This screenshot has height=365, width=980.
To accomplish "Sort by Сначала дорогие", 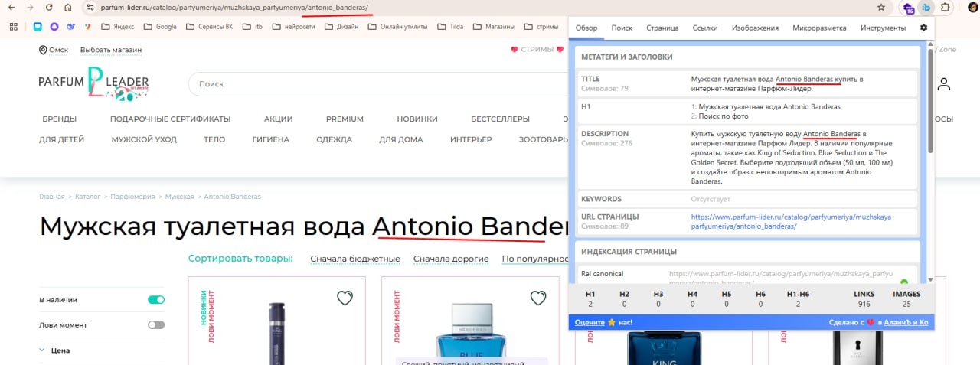I will 451,259.
